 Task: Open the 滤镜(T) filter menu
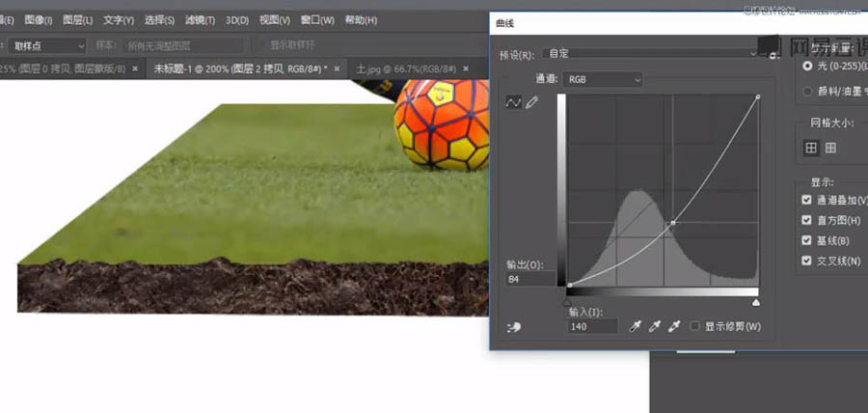[200, 20]
